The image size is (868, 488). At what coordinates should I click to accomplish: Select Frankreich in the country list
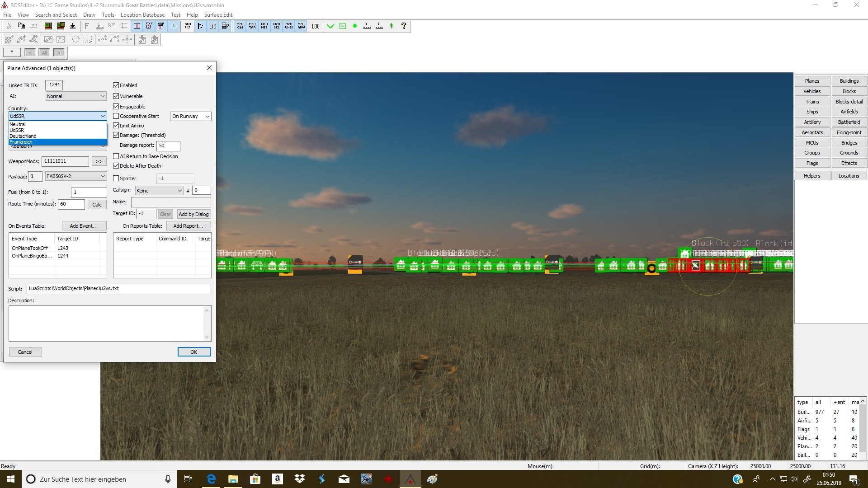point(57,142)
